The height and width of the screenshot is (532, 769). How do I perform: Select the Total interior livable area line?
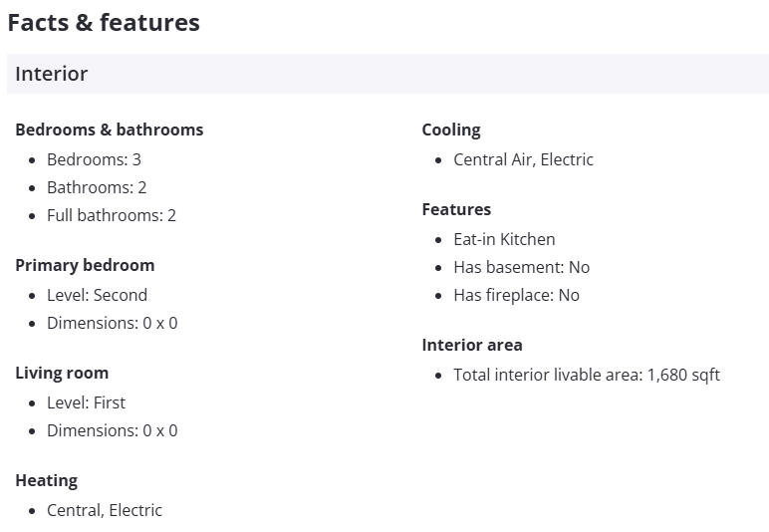point(586,375)
